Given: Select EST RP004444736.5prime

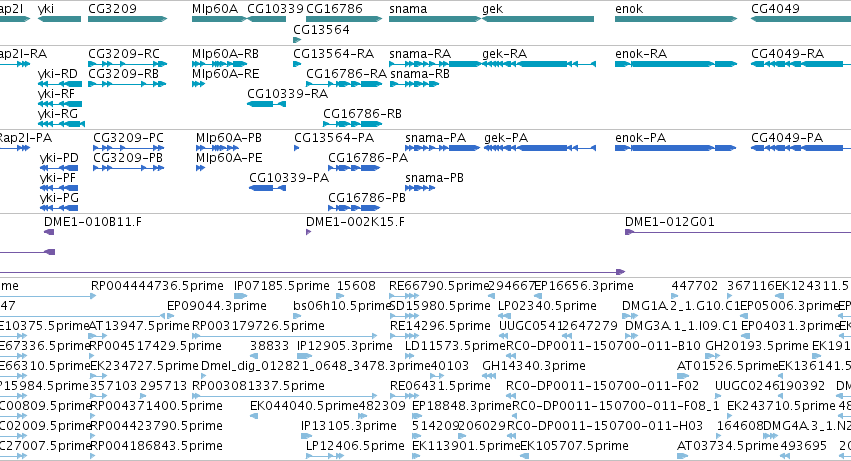Looking at the screenshot, I should (x=157, y=286).
